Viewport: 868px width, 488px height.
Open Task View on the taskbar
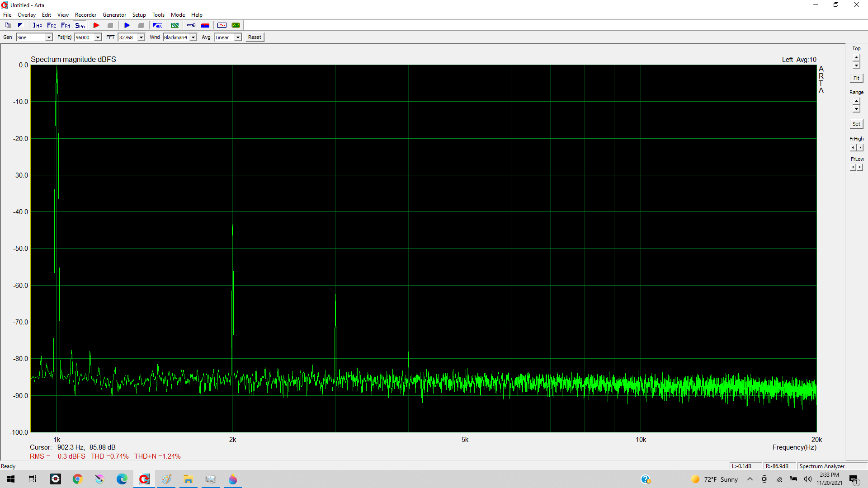[x=33, y=479]
